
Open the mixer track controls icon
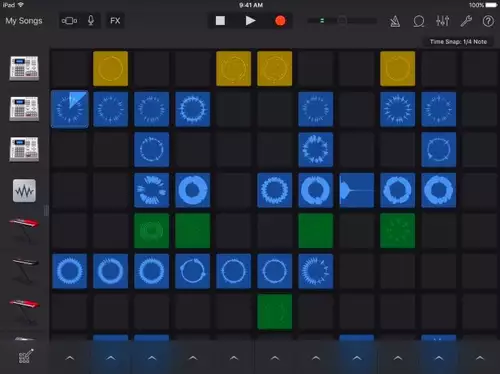pos(442,21)
